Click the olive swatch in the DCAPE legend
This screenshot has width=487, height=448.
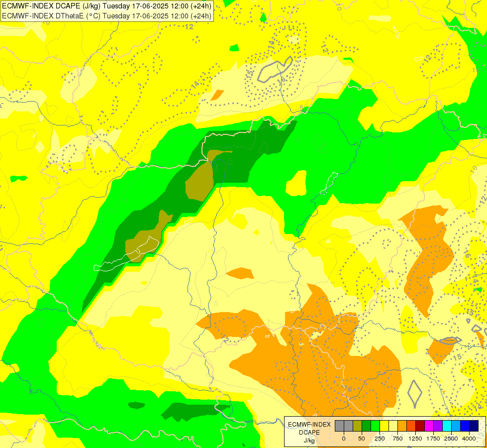pos(358,426)
